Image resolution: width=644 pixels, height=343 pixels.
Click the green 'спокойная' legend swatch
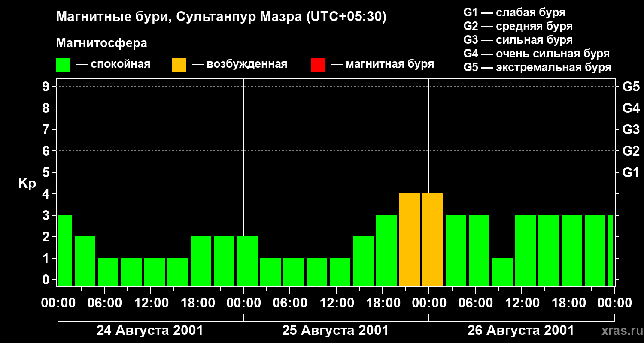click(x=63, y=65)
